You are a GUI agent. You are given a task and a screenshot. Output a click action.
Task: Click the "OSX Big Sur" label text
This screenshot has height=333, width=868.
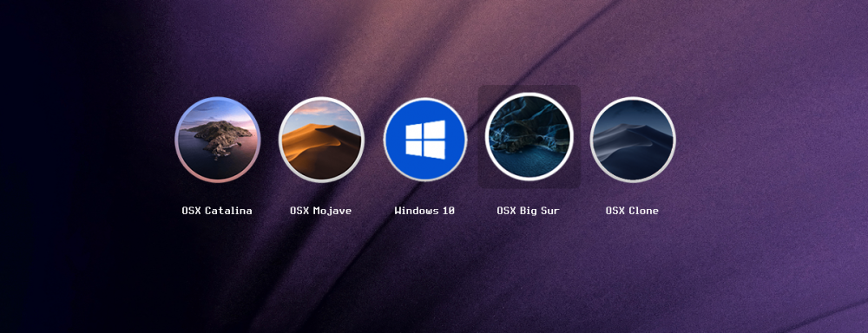(x=528, y=211)
